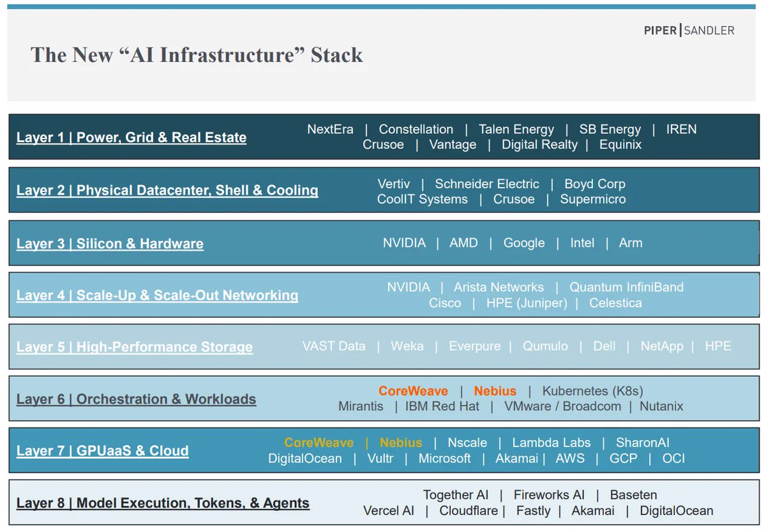Click Schneider Electric
This screenshot has height=532, width=766.
click(x=487, y=184)
